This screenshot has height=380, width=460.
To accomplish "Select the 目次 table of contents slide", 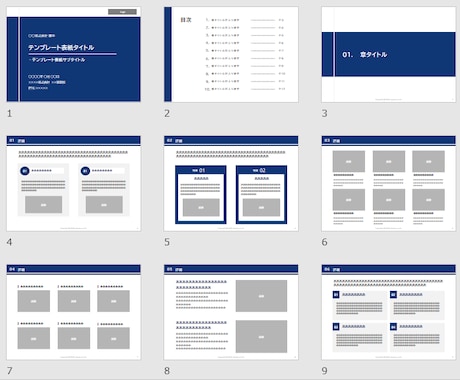I will pyautogui.click(x=231, y=54).
